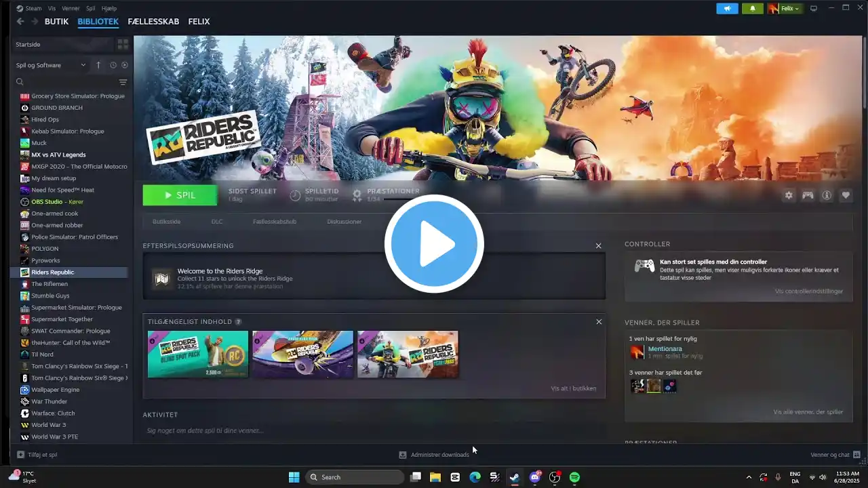
Task: Expand the Spil og Software dropdown
Action: click(51, 65)
